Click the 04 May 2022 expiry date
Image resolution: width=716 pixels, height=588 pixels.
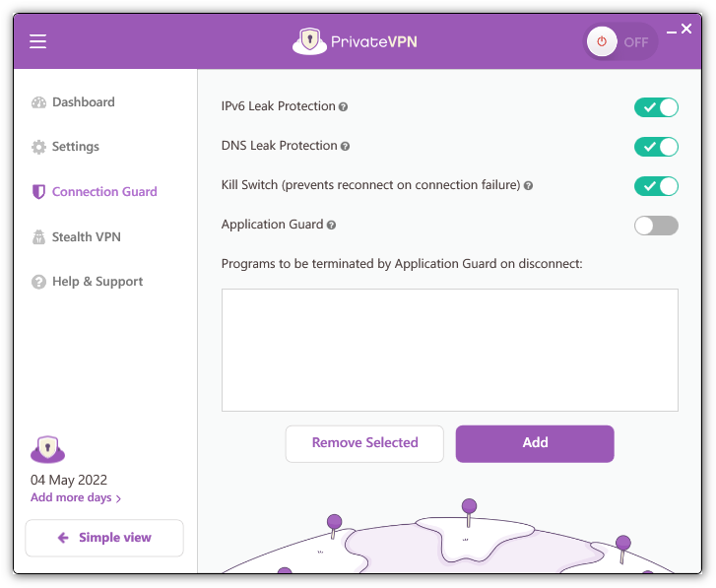pyautogui.click(x=69, y=480)
